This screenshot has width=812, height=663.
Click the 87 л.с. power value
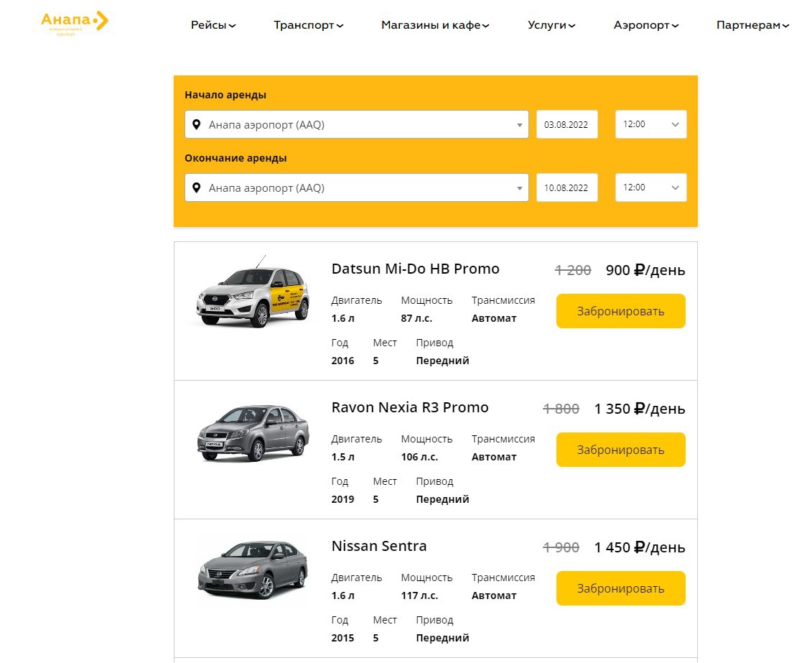tap(416, 318)
